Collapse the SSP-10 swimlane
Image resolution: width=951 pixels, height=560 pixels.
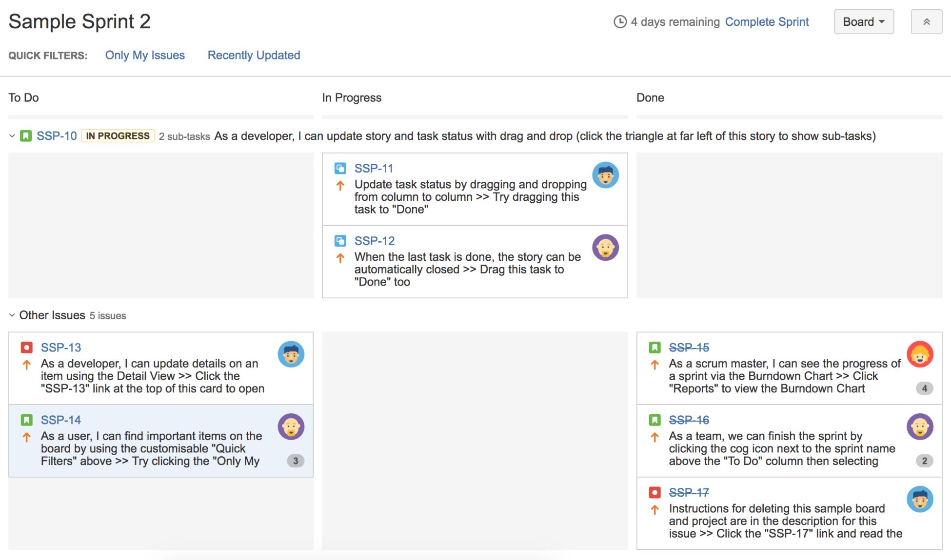12,136
